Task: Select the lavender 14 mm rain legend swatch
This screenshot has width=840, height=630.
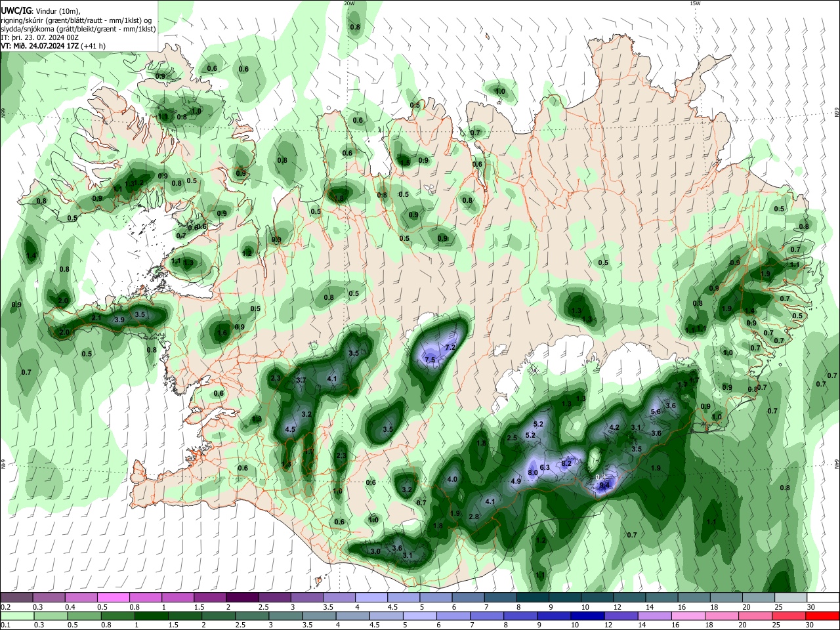Action: click(655, 616)
